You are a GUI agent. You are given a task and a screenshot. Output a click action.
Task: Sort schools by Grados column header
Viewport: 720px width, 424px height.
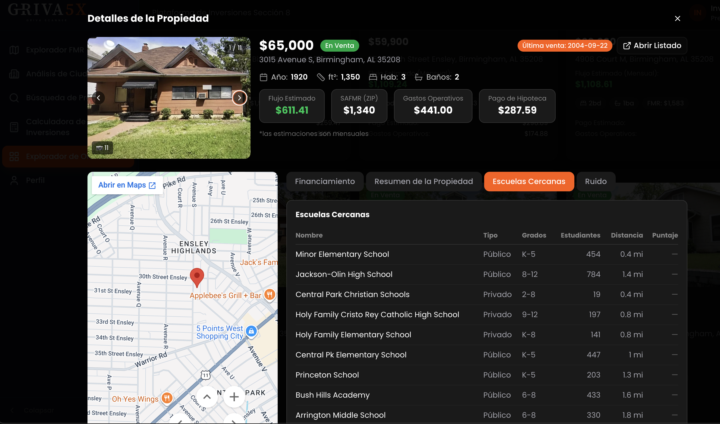click(534, 235)
